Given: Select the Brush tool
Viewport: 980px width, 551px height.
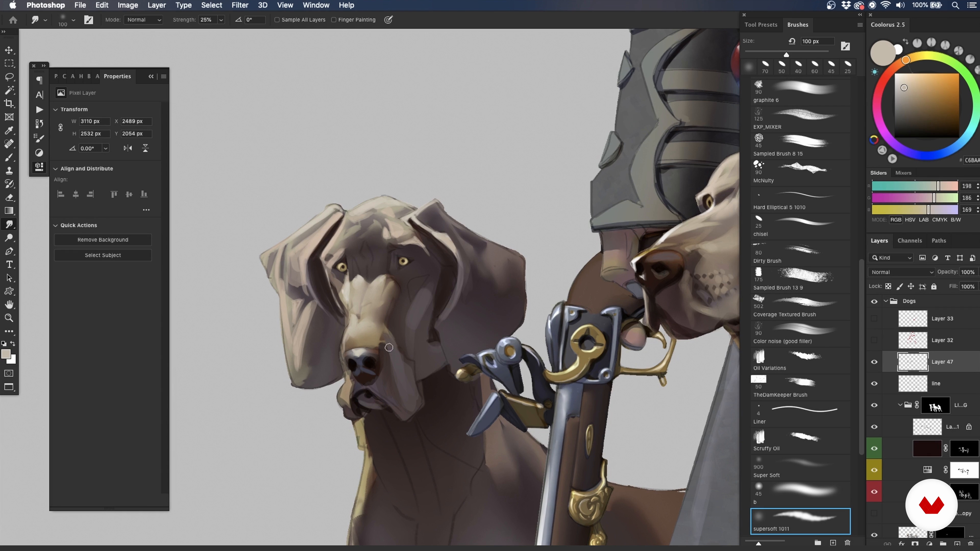Looking at the screenshot, I should click(9, 157).
